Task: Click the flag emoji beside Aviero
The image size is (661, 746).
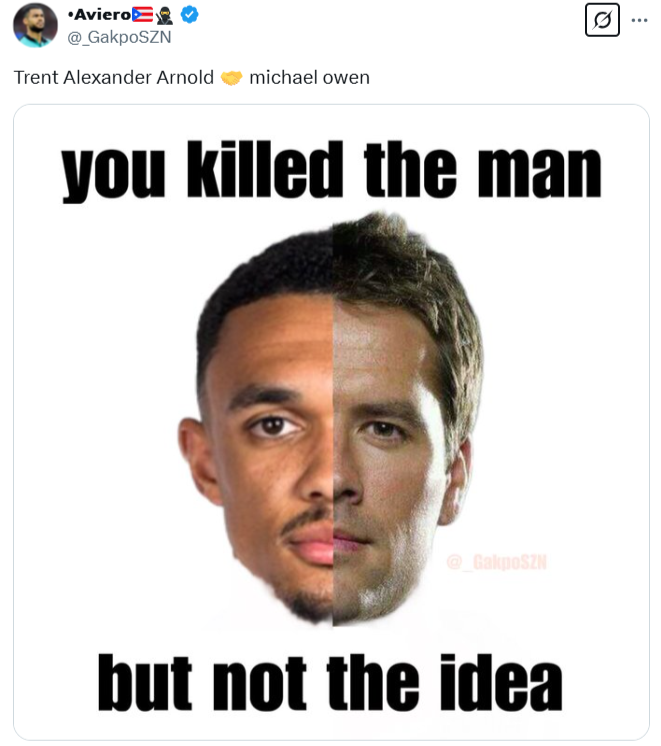Action: (142, 15)
